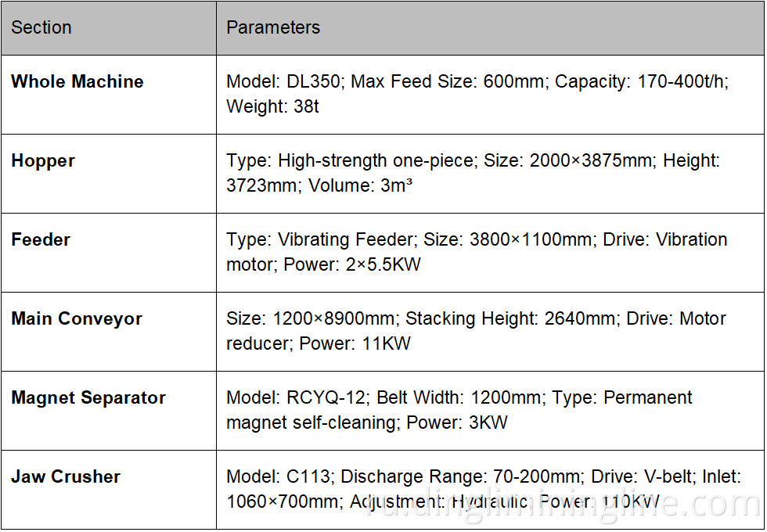Select the Whole Machine row label
Image resolution: width=767 pixels, height=532 pixels.
coord(77,81)
